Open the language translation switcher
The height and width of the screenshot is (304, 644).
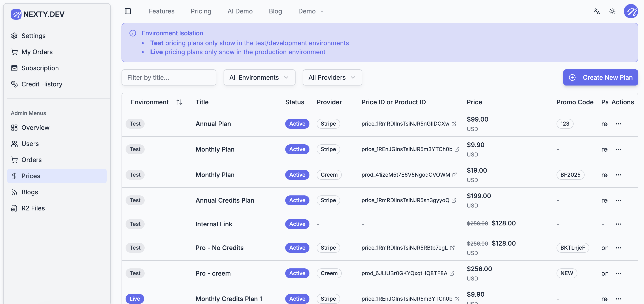click(x=597, y=11)
